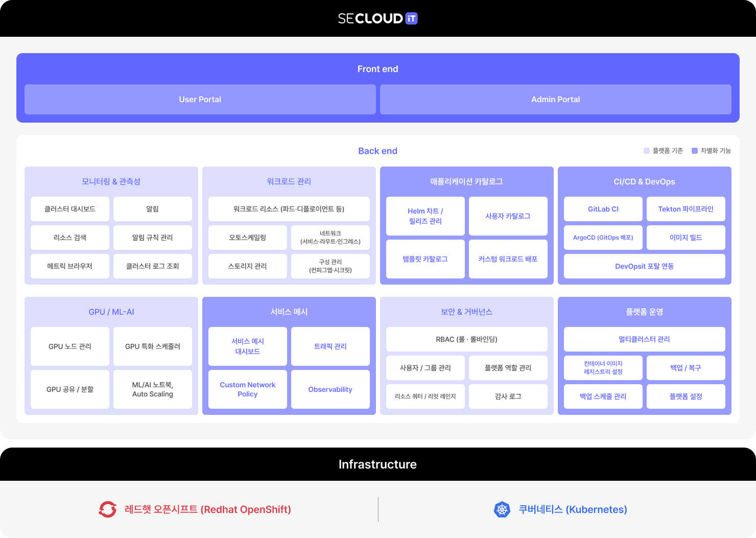
Task: Click the 서비스 메시 section heading
Action: point(289,312)
